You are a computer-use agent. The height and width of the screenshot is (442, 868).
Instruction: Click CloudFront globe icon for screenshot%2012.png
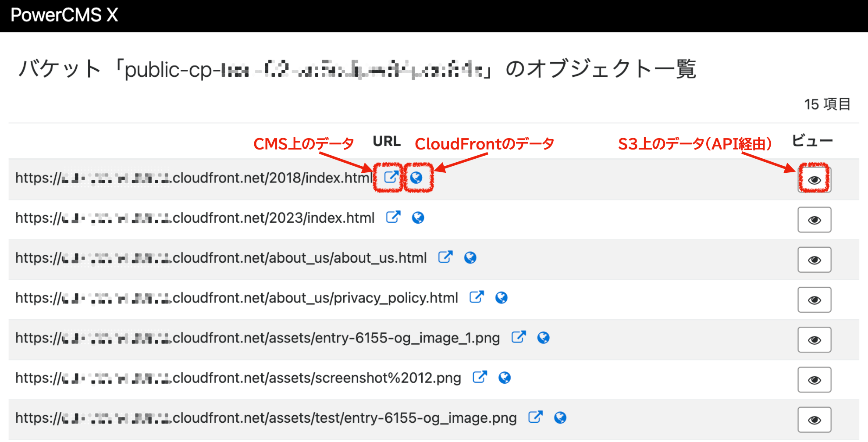pyautogui.click(x=505, y=378)
